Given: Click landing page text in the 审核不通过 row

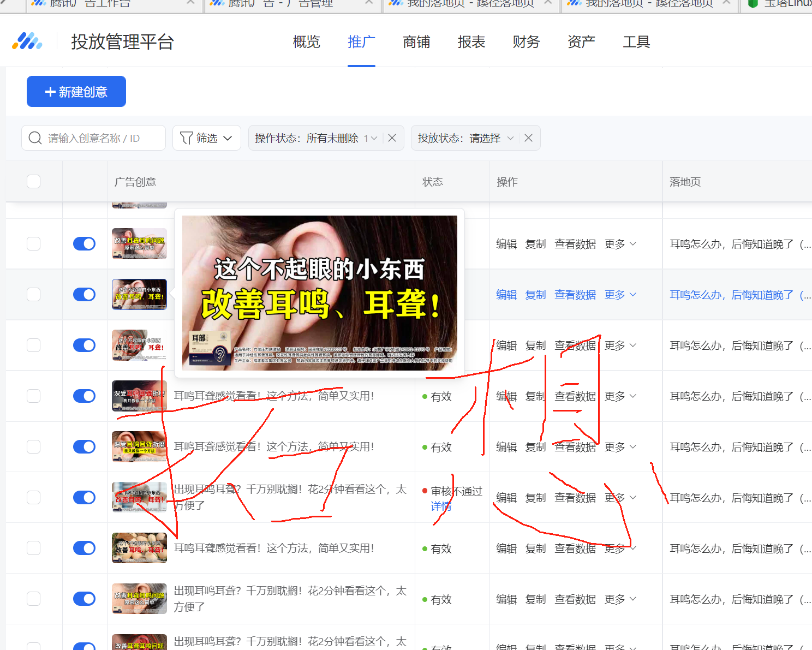Looking at the screenshot, I should pos(741,498).
